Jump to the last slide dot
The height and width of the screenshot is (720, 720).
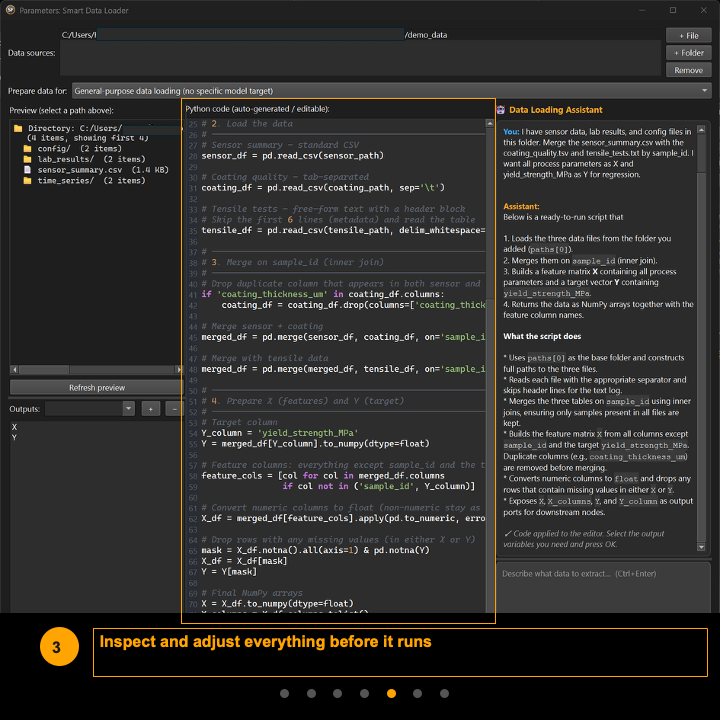[x=444, y=693]
